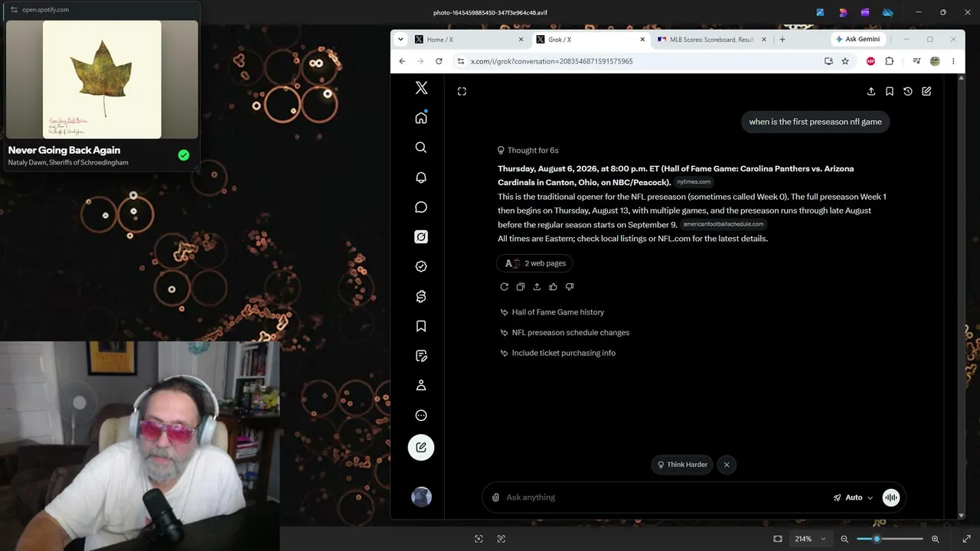Choose 'Hall of Fame Game history' suggestion
Image resolution: width=980 pixels, height=551 pixels.
coord(552,312)
